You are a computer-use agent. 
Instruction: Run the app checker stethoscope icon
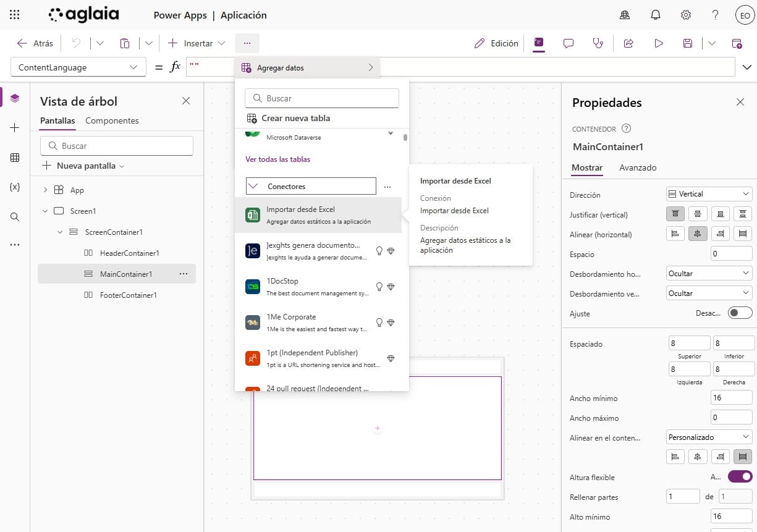[597, 43]
